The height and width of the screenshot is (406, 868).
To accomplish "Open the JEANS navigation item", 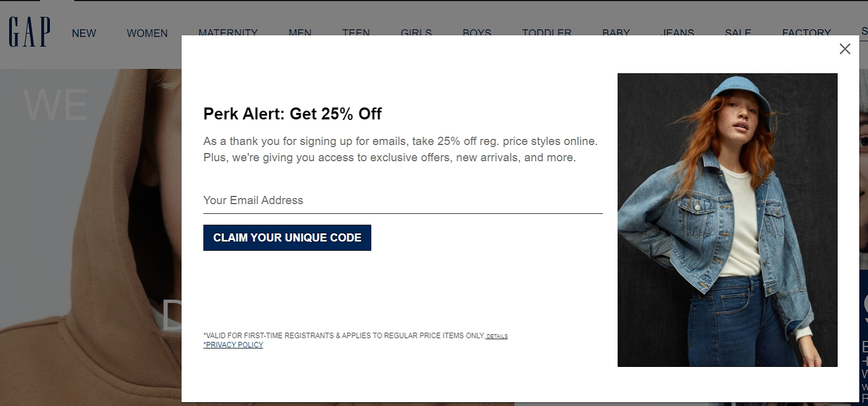I will [678, 32].
